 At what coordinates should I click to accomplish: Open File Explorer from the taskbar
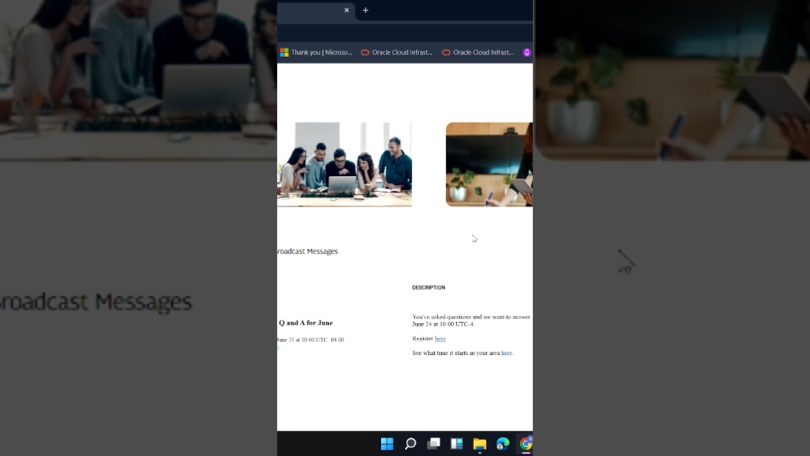click(479, 444)
